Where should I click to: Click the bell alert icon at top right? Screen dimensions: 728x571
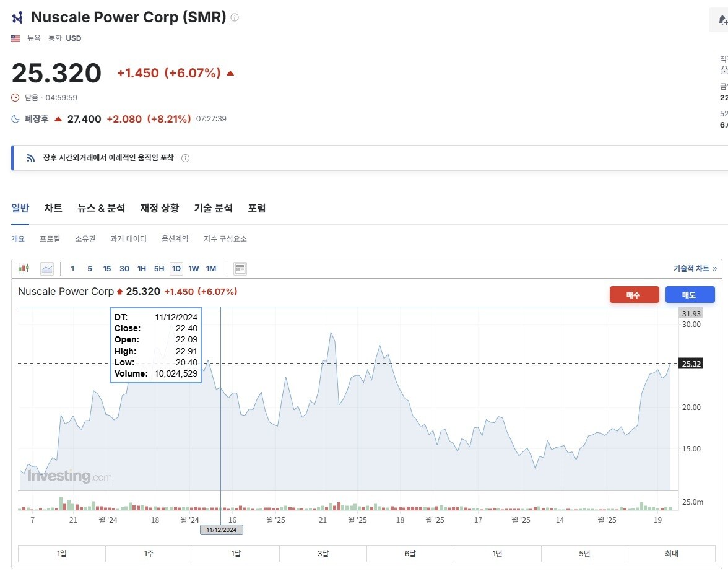tap(722, 20)
